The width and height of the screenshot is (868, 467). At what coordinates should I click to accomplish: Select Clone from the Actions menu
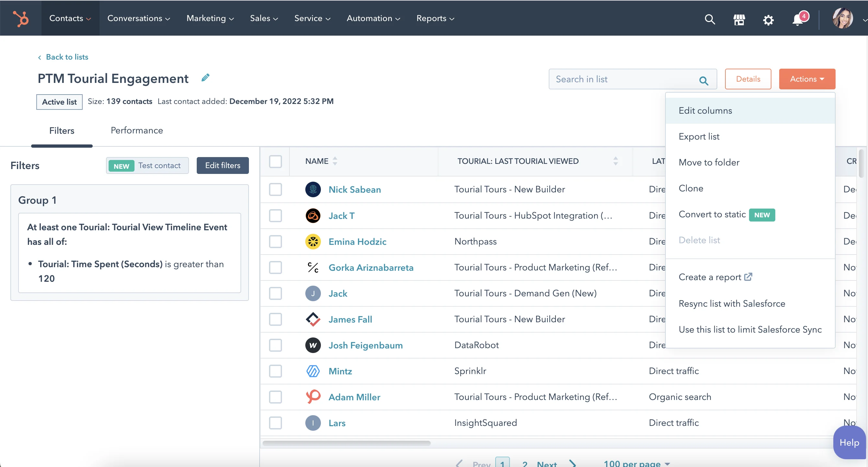pos(750,188)
